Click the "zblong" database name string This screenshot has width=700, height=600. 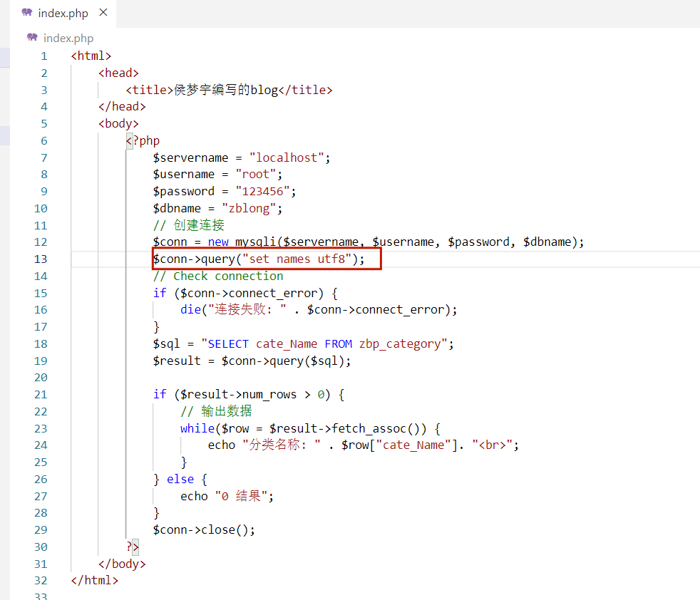coord(249,209)
